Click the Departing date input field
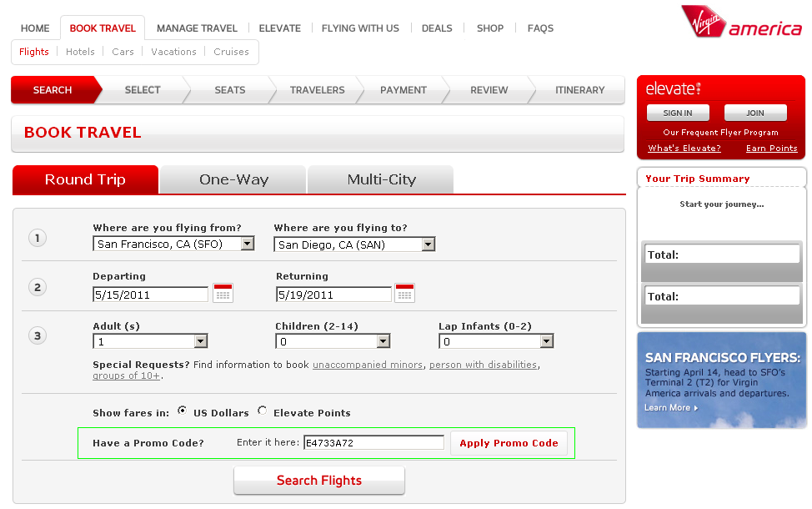 coord(150,295)
